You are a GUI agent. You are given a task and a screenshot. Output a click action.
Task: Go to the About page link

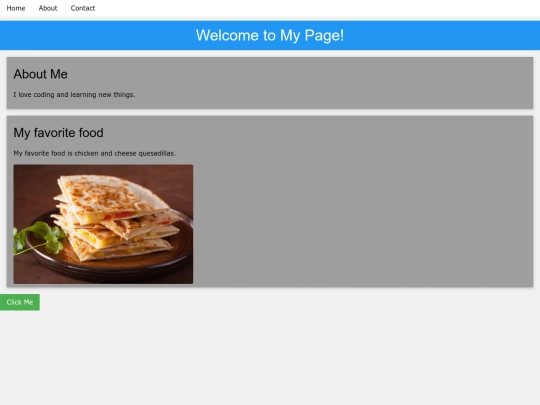click(x=48, y=8)
